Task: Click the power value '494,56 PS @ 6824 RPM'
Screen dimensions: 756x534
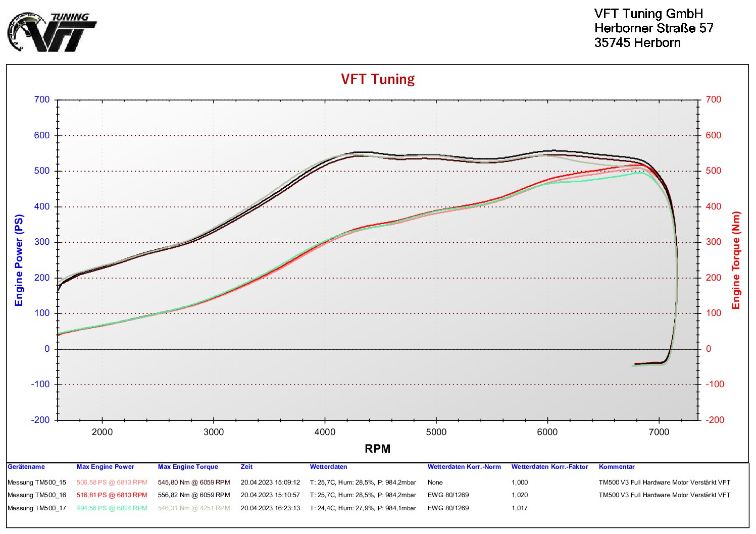Action: click(112, 508)
